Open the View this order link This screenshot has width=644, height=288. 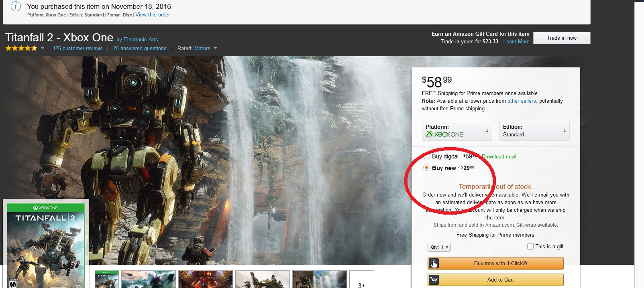click(153, 15)
